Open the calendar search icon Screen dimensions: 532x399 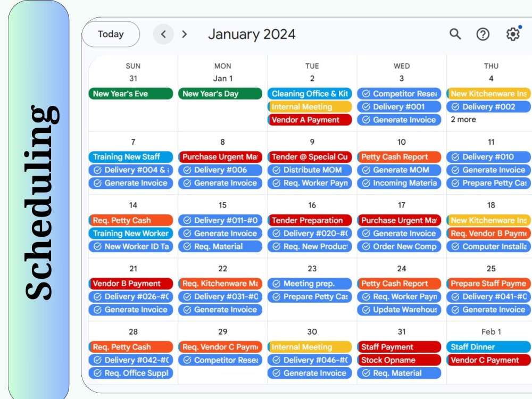click(455, 34)
